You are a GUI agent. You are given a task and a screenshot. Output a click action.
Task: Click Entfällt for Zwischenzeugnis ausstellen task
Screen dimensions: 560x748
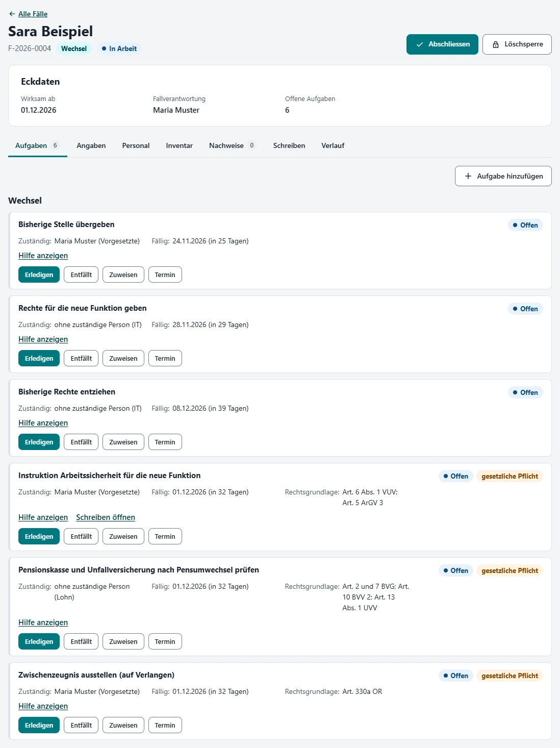pyautogui.click(x=81, y=725)
